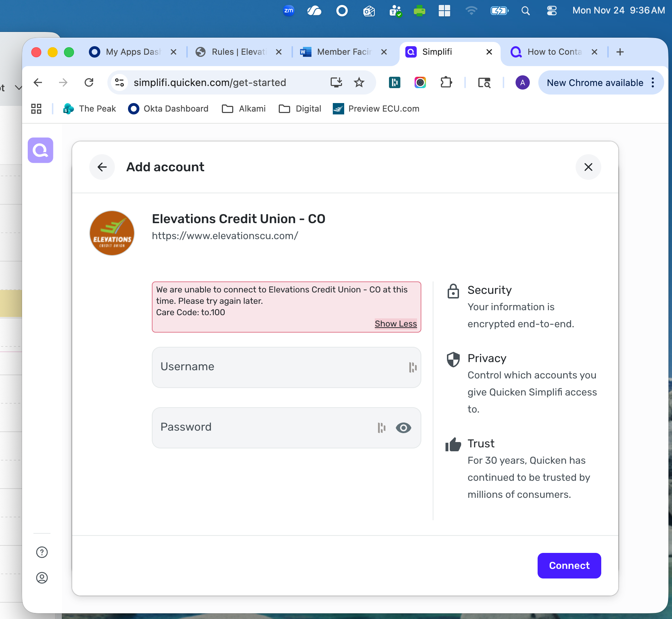The width and height of the screenshot is (672, 619).
Task: Open The Peak bookmark
Action: click(90, 109)
